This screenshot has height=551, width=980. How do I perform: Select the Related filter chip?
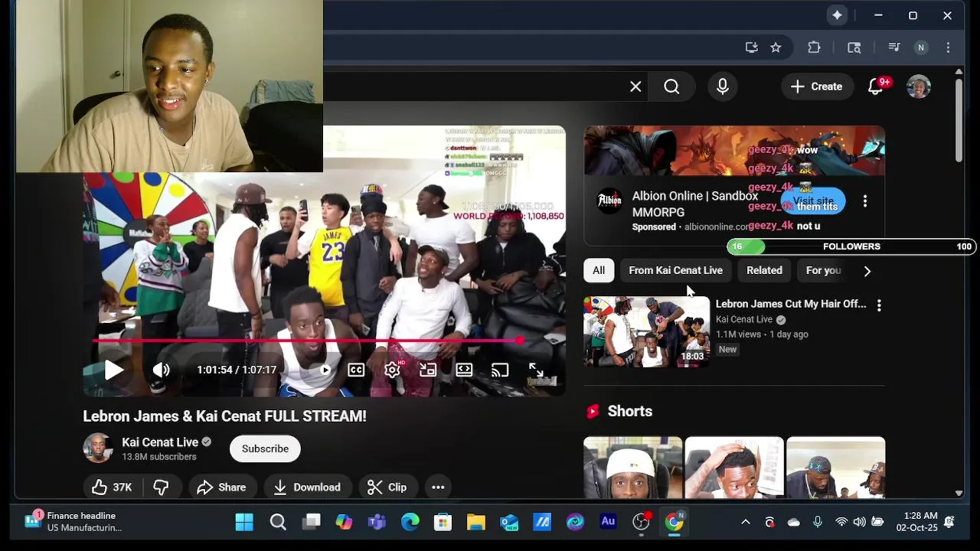(764, 270)
